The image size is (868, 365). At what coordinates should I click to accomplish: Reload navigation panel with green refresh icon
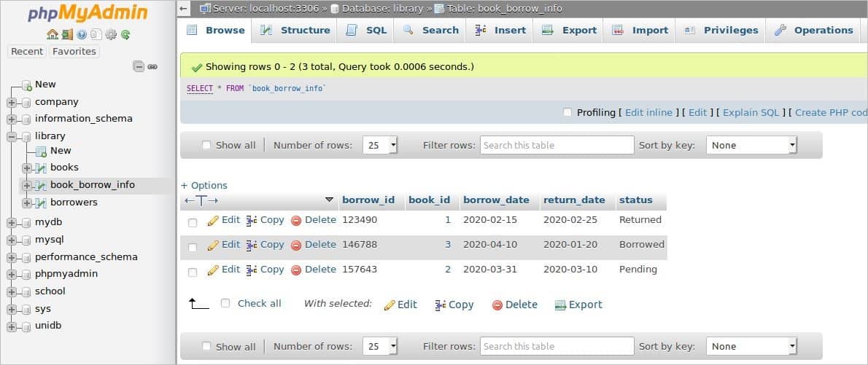point(125,34)
